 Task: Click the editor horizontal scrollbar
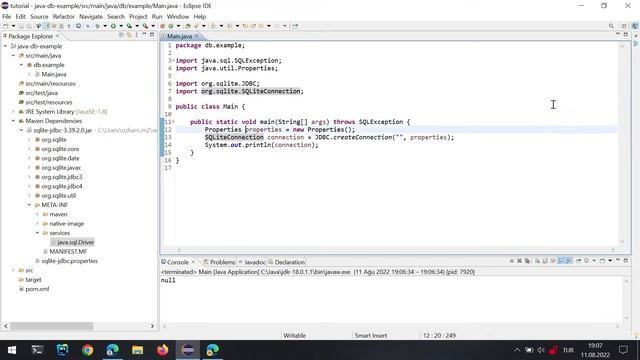pos(396,250)
